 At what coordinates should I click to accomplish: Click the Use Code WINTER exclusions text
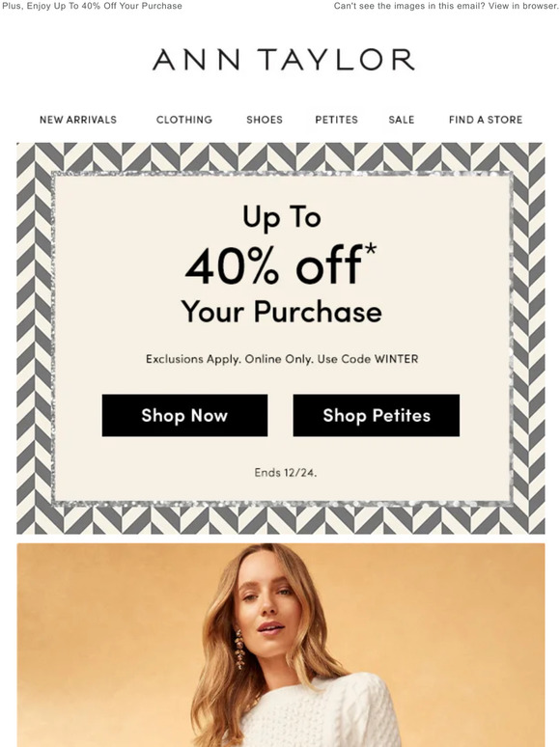click(282, 359)
